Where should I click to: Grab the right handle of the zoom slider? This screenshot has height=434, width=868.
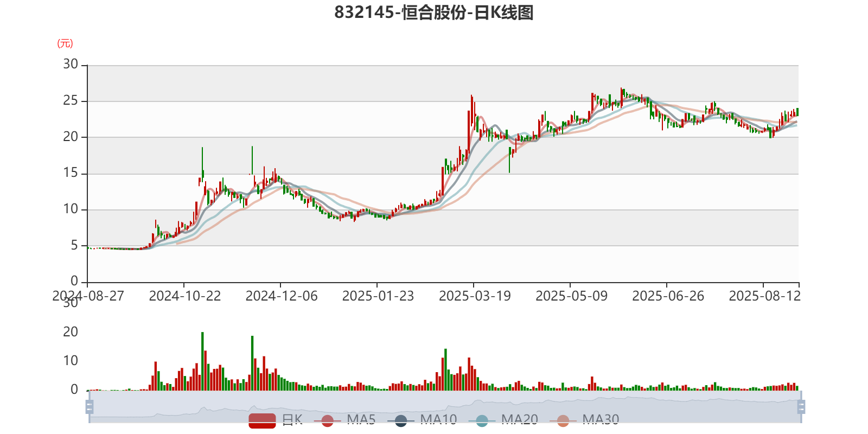[x=801, y=407]
